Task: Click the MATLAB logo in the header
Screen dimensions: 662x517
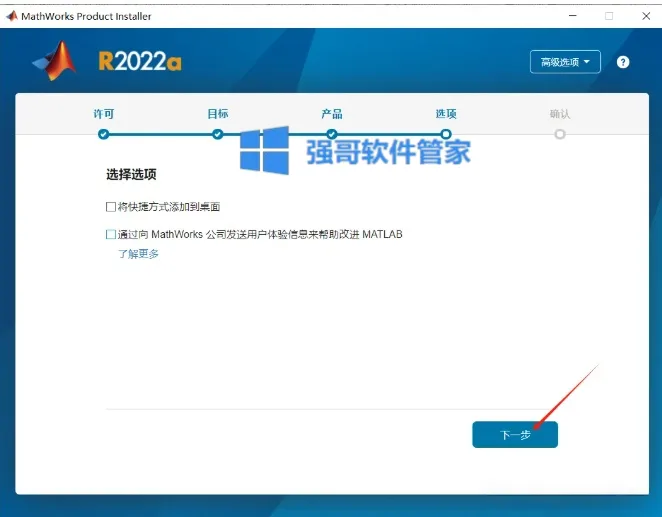Action: click(54, 61)
